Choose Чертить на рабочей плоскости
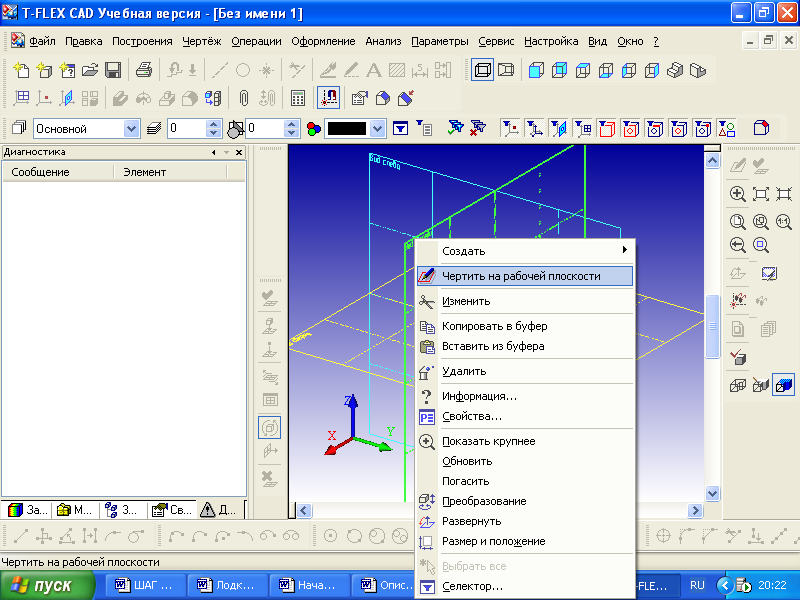800x600 pixels. coord(525,276)
